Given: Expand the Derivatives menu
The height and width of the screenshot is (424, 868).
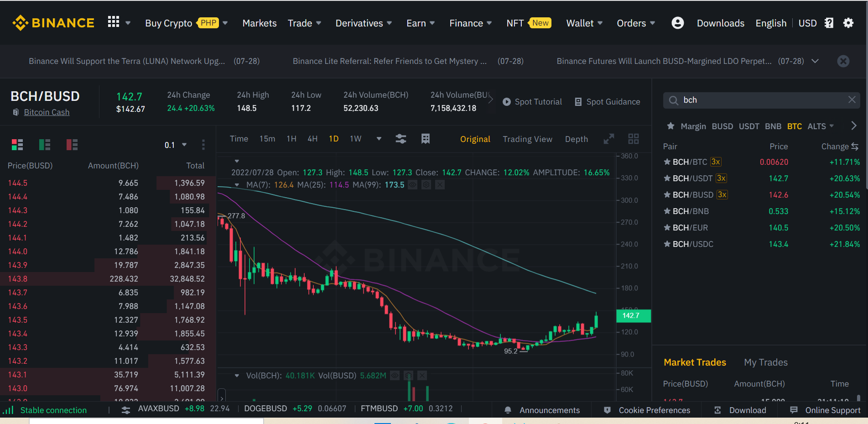Looking at the screenshot, I should click(x=364, y=23).
